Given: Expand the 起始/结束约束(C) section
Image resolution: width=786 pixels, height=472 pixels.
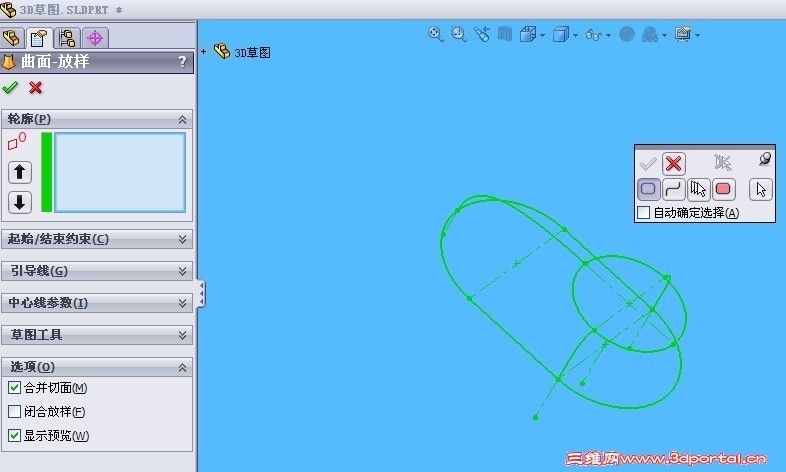Looking at the screenshot, I should click(x=182, y=240).
